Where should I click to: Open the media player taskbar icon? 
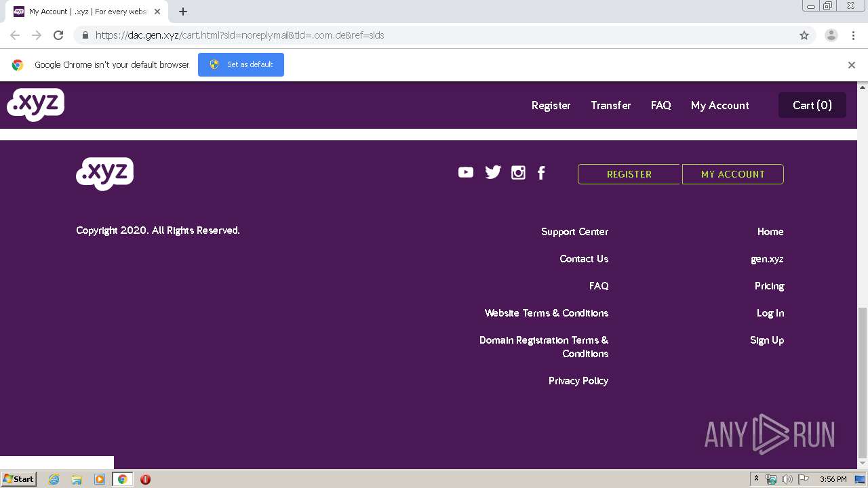(100, 479)
